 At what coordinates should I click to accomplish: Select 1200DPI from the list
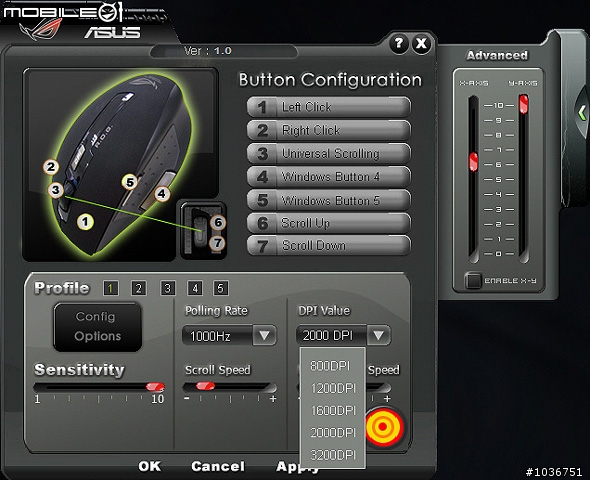(x=333, y=388)
